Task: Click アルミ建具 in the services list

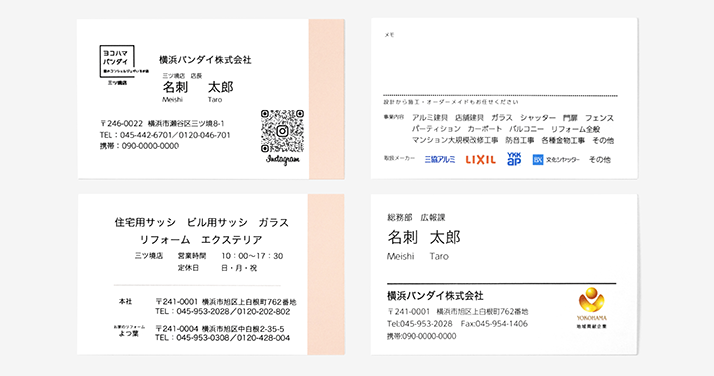Action: (x=430, y=118)
